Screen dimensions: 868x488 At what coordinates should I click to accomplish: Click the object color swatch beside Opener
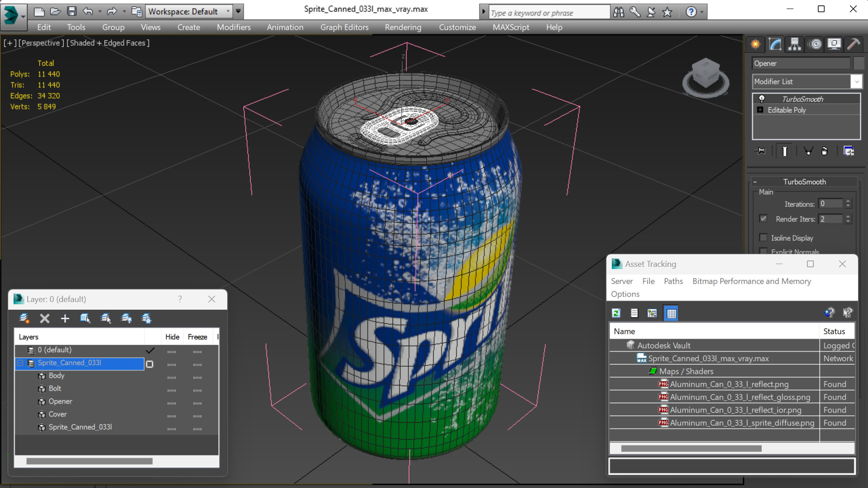tap(859, 63)
